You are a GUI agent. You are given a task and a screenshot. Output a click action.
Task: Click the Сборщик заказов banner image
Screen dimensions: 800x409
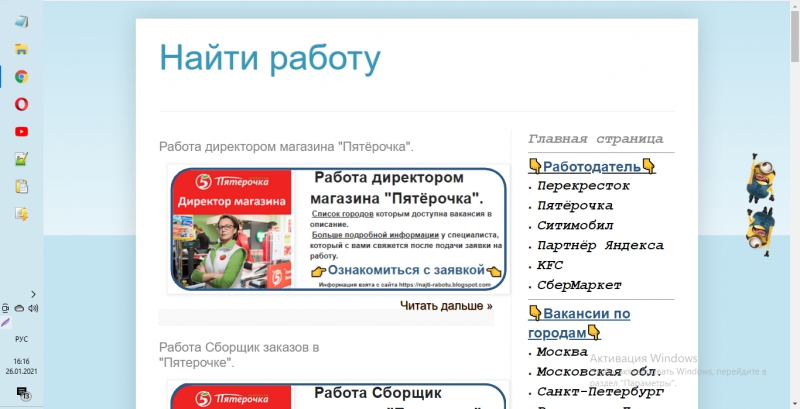[x=339, y=394]
